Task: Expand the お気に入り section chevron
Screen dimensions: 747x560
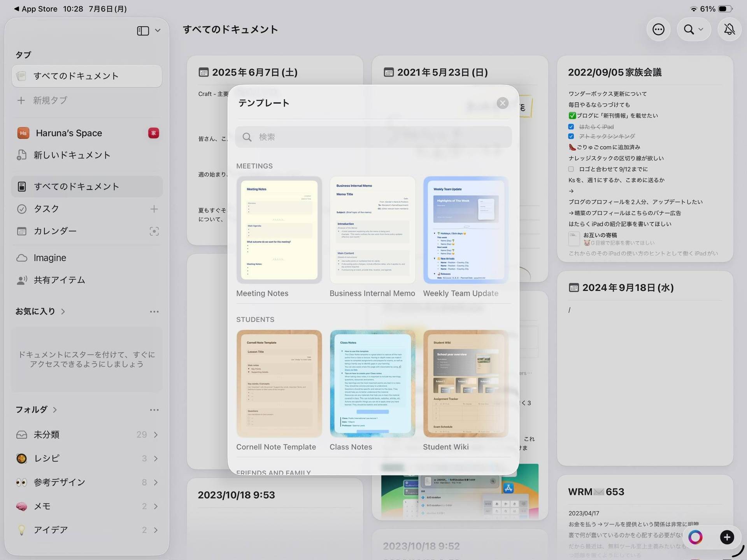Action: [x=63, y=311]
